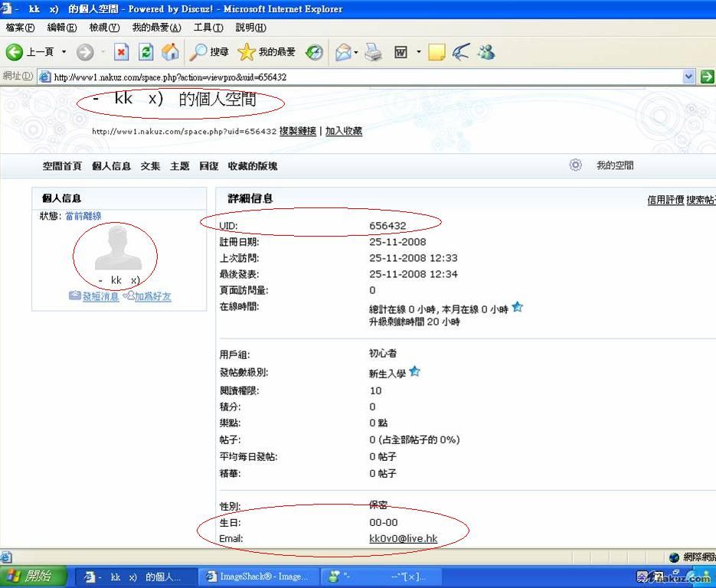
Task: Open the address bar URL dropdown
Action: [688, 77]
